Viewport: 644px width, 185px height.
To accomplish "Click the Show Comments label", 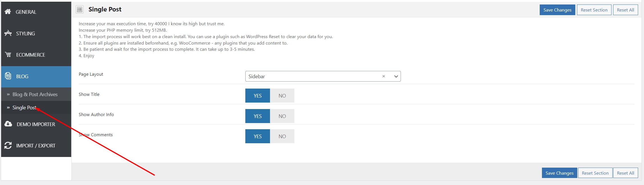I will (96, 135).
